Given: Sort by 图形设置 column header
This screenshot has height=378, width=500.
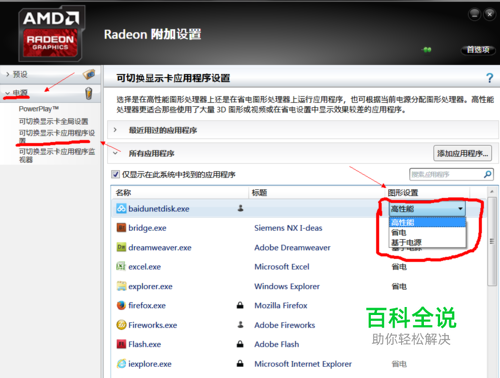Looking at the screenshot, I should click(403, 192).
